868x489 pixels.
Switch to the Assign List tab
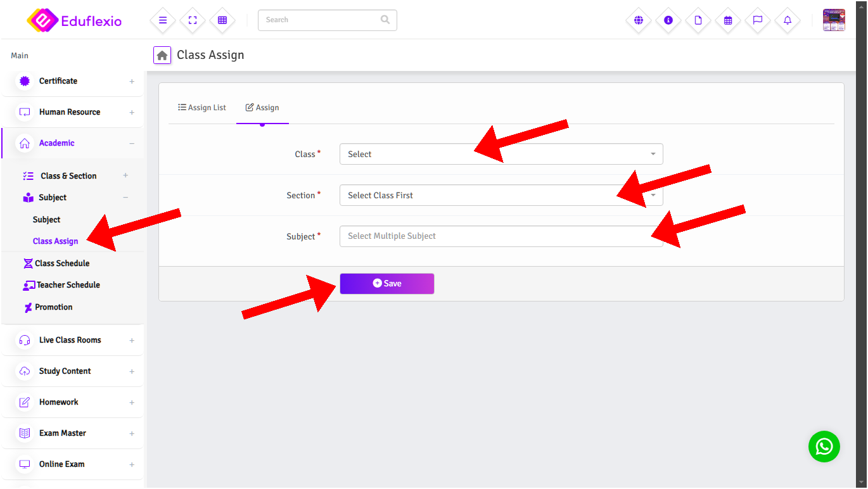click(202, 108)
